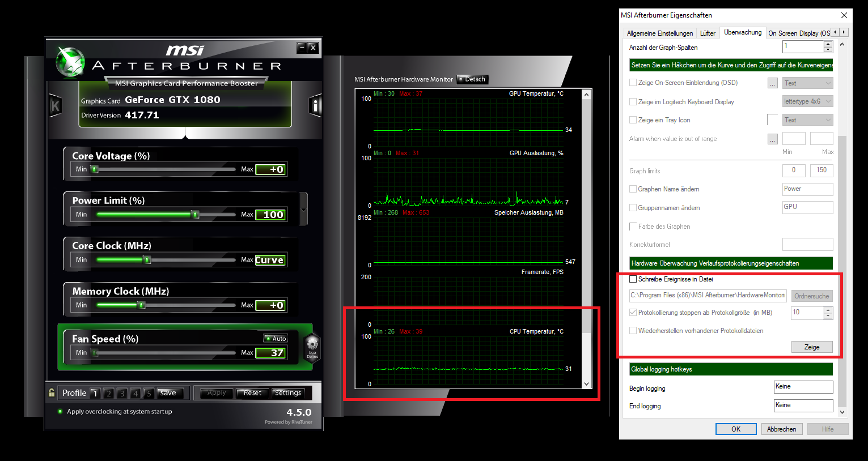Click the Begin logging hotkey field
Viewport: 868px width, 461px height.
803,387
